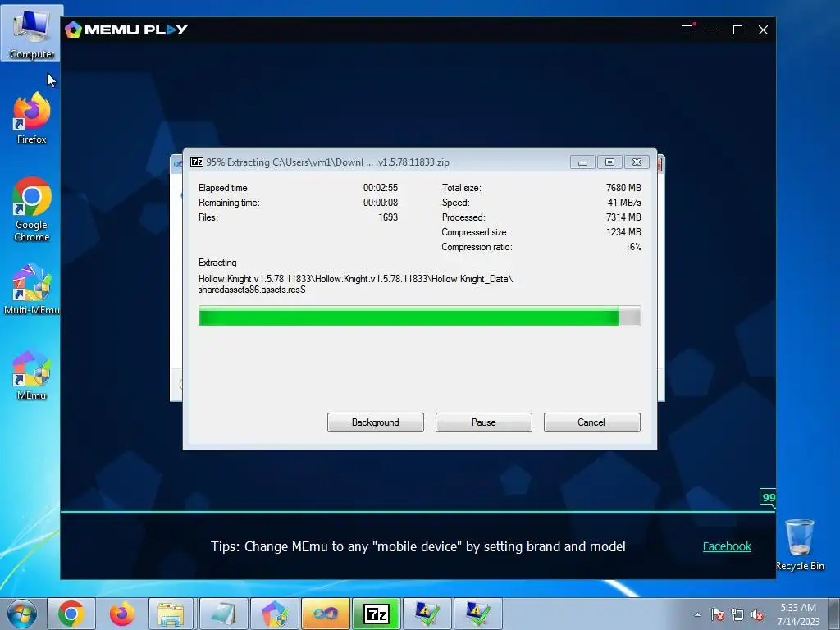Launch the Google Chrome desktop shortcut

click(32, 209)
